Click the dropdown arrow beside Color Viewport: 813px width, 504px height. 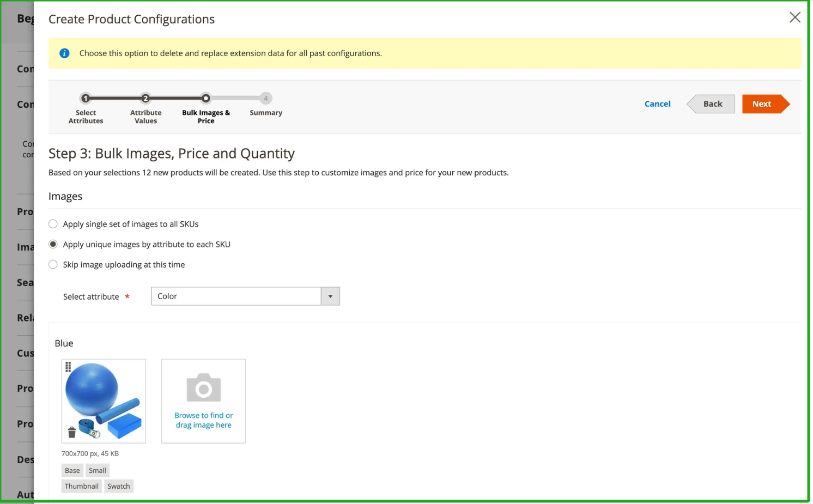(x=330, y=296)
